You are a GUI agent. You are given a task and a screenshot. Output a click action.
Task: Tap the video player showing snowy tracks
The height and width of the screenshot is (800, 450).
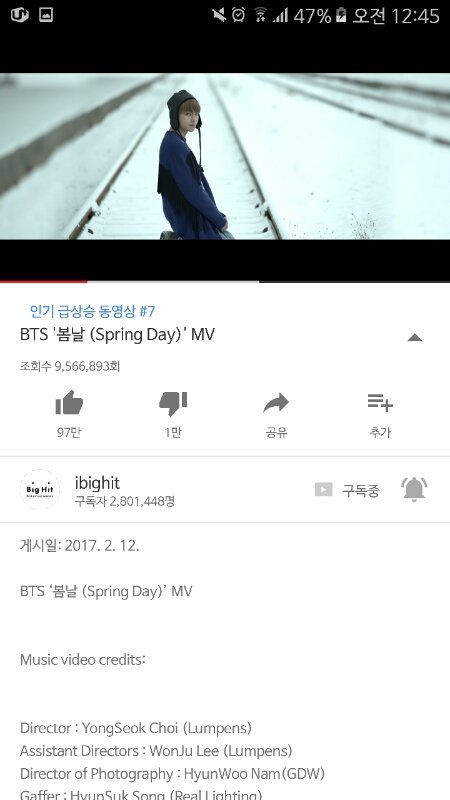coord(225,156)
